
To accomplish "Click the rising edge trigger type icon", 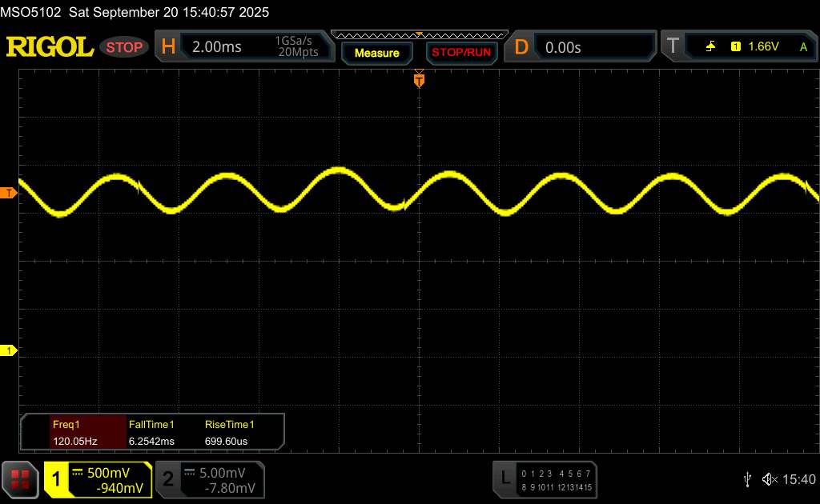I will tap(710, 47).
